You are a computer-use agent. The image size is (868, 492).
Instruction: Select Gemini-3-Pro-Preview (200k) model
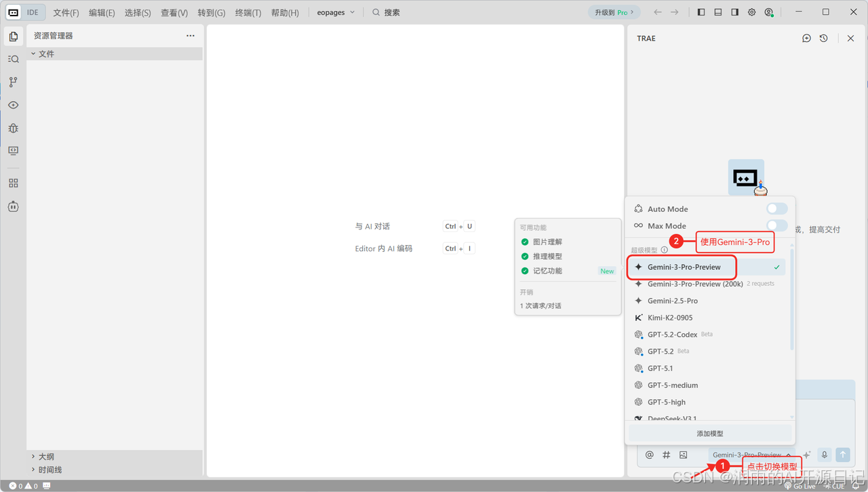[706, 284]
